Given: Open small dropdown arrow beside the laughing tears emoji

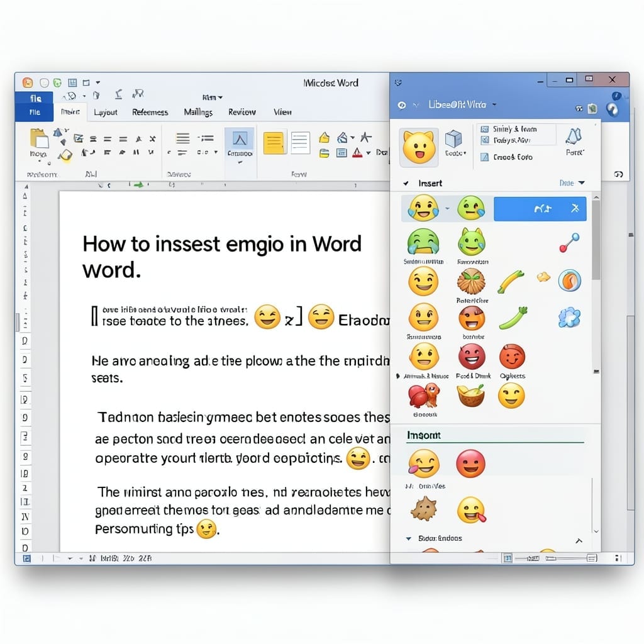Looking at the screenshot, I should pyautogui.click(x=447, y=208).
